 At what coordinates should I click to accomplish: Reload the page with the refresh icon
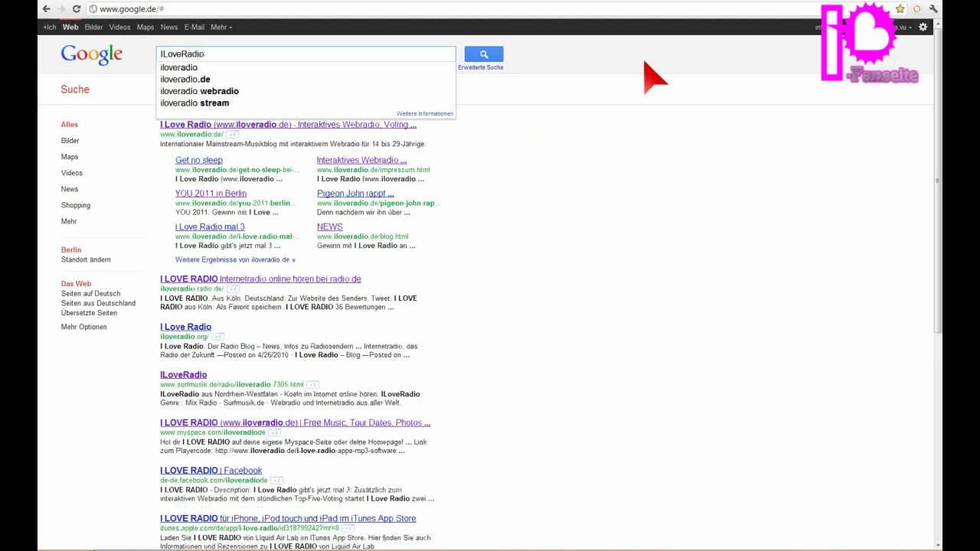77,8
